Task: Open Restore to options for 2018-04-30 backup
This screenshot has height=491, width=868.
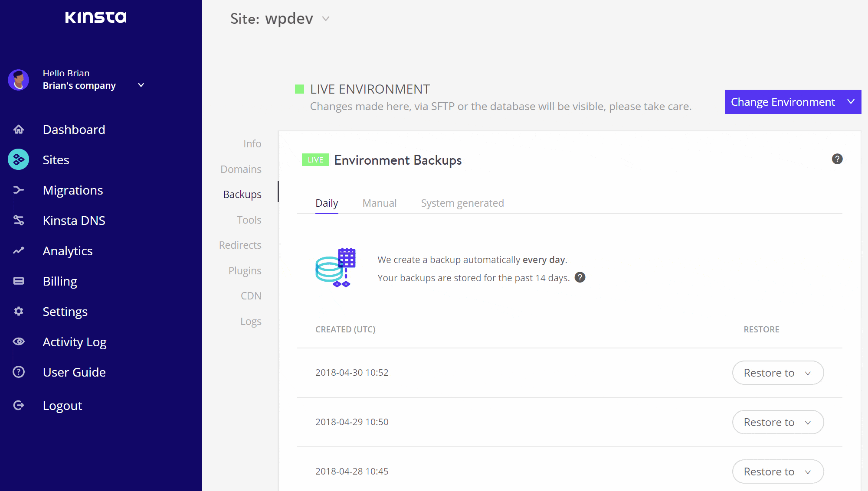Action: coord(778,373)
